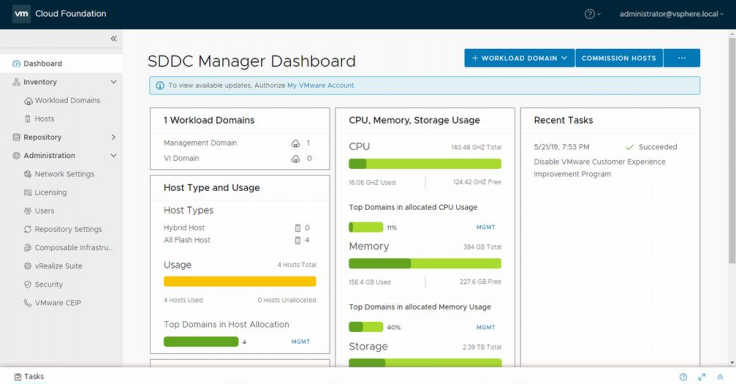Viewport: 736px width, 384px height.
Task: Open Security page from sidebar
Action: [49, 284]
